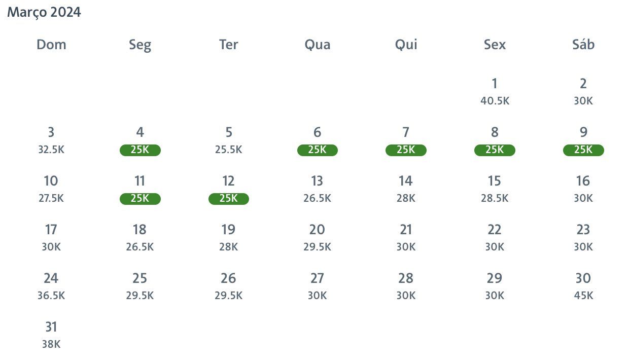Viewport: 629px width, 364px height.
Task: Select March 7 lowest fare 25K
Action: [x=406, y=140]
